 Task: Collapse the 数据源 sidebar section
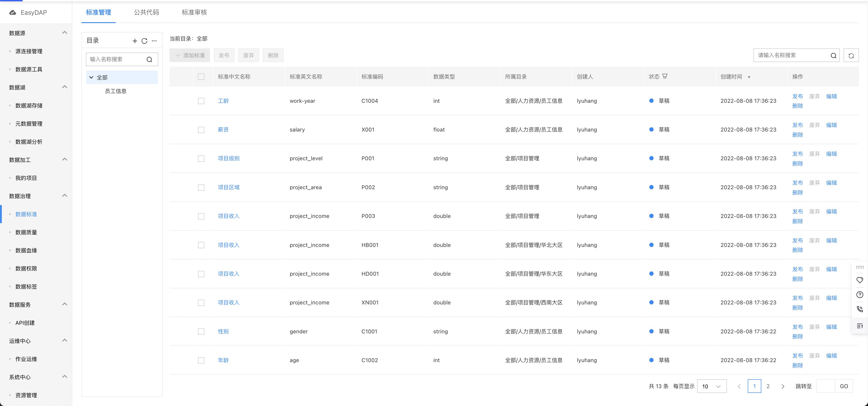tap(65, 33)
